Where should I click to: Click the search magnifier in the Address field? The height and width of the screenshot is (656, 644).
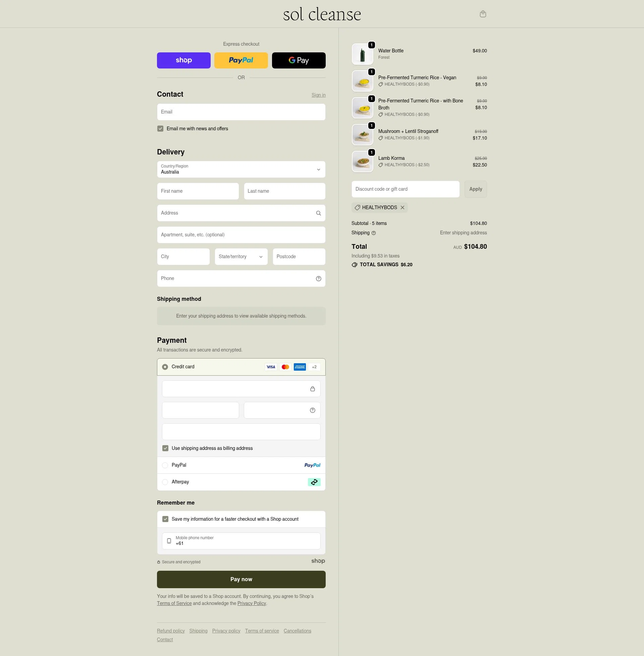318,213
